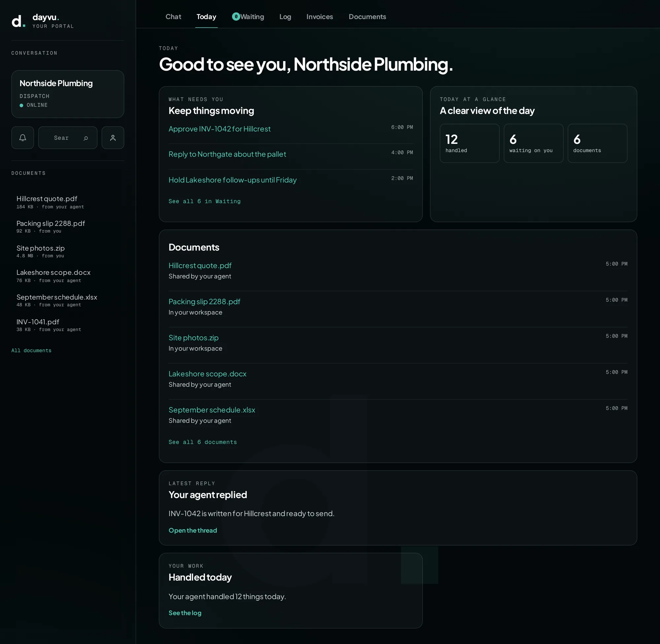The image size is (660, 644).
Task: Click the notifications bell icon
Action: (x=23, y=138)
